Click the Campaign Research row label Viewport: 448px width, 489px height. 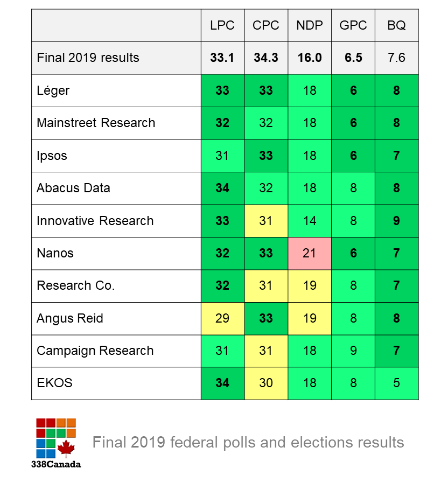(x=95, y=351)
